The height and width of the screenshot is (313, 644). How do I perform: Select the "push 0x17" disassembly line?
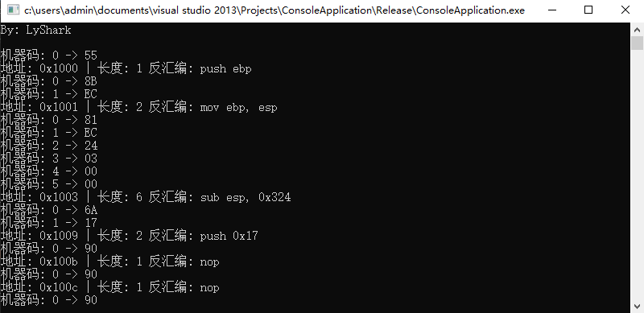(129, 236)
